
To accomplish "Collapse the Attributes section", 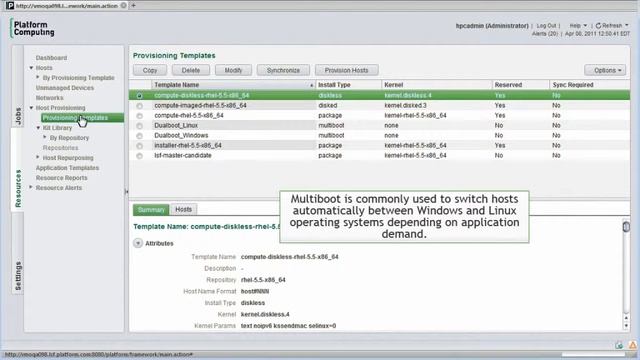I will pos(138,243).
